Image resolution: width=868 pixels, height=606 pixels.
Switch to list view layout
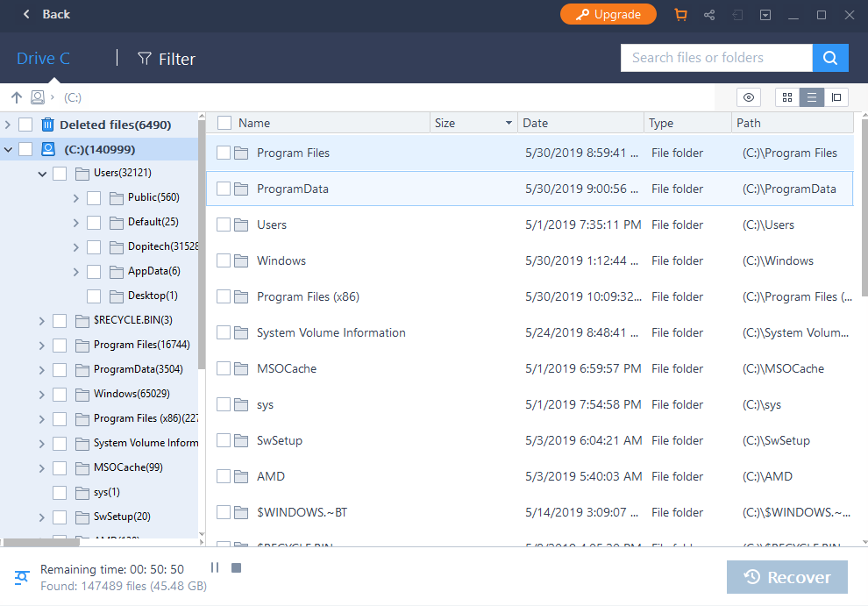click(812, 97)
